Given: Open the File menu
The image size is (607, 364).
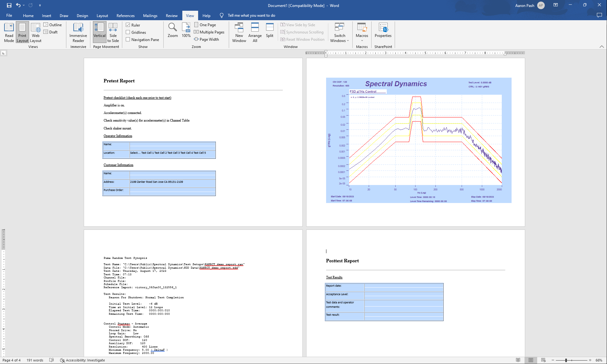Looking at the screenshot, I should click(9, 15).
